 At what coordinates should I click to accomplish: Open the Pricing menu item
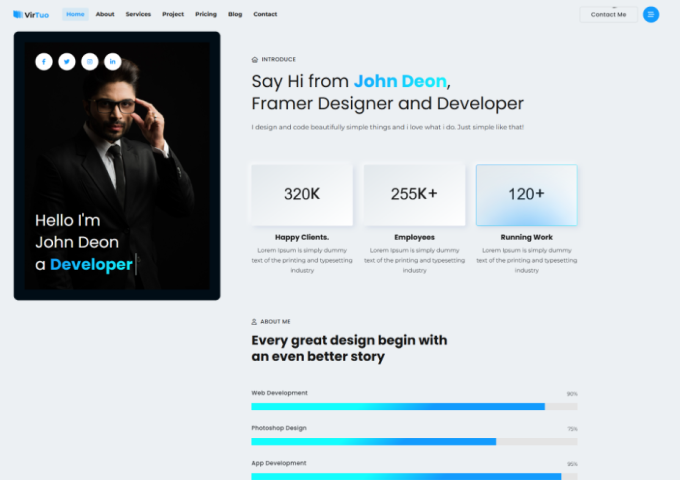coord(206,14)
